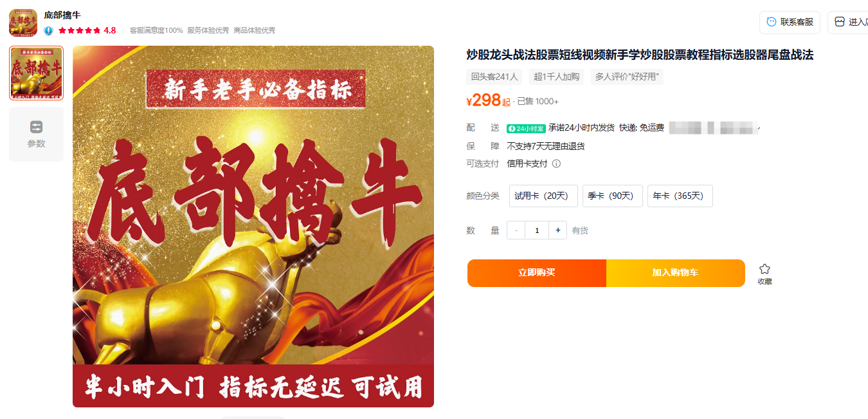Click the green 24小时发 badge
Image resolution: width=868 pixels, height=419 pixels.
(x=526, y=128)
